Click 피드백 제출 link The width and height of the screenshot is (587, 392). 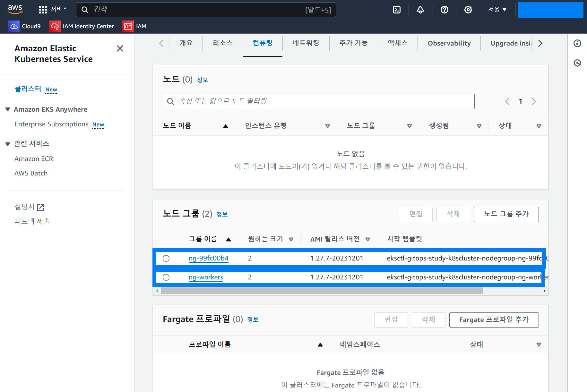[32, 221]
